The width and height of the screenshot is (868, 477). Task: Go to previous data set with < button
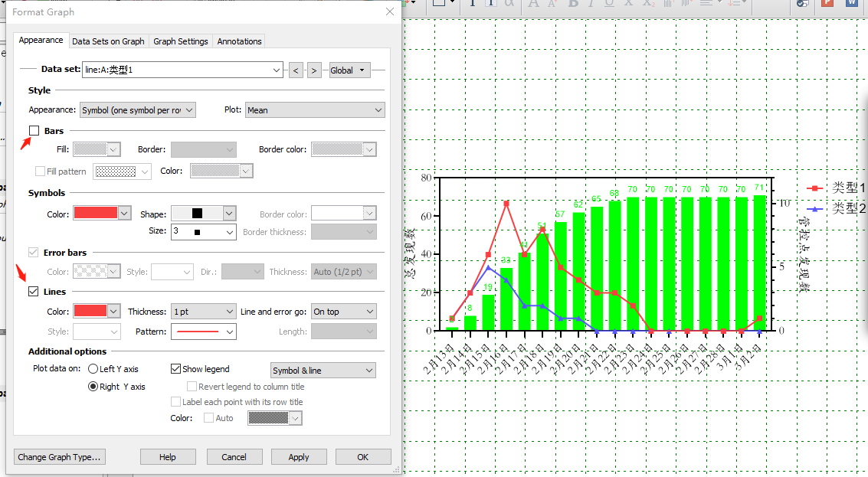click(296, 70)
